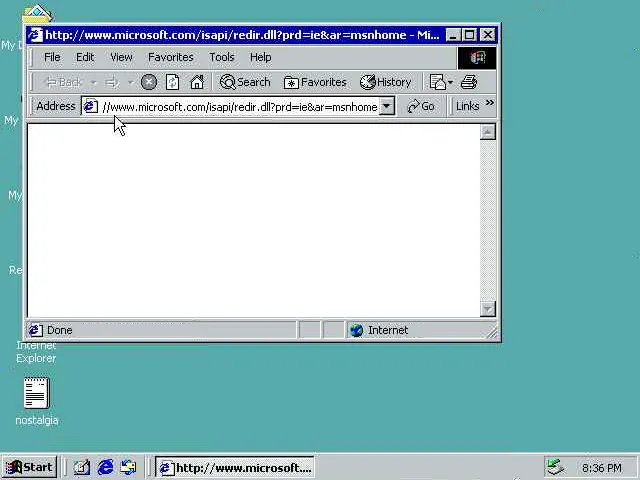Open the Tools menu
The width and height of the screenshot is (640, 480).
[222, 57]
